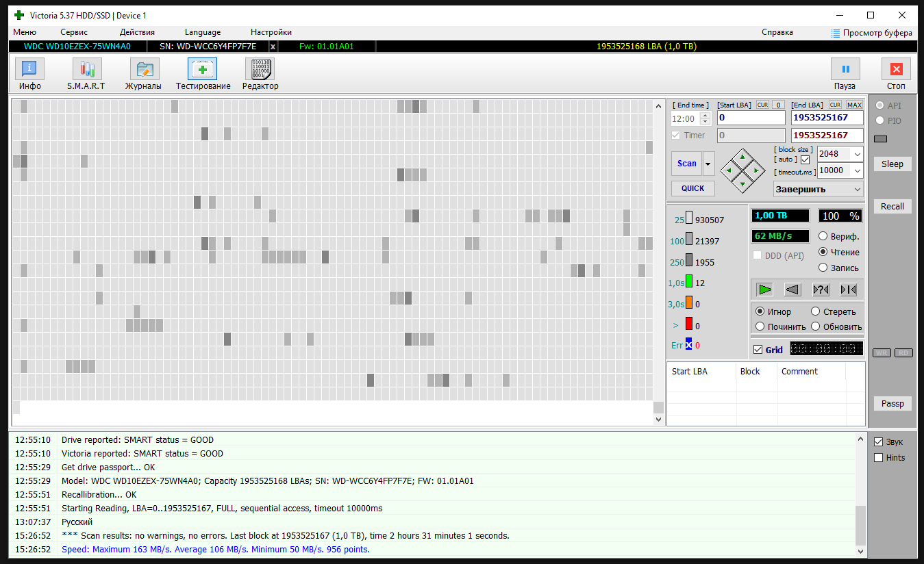Select the Вериф. verify mode
Viewport: 924px width, 564px height.
(x=823, y=236)
